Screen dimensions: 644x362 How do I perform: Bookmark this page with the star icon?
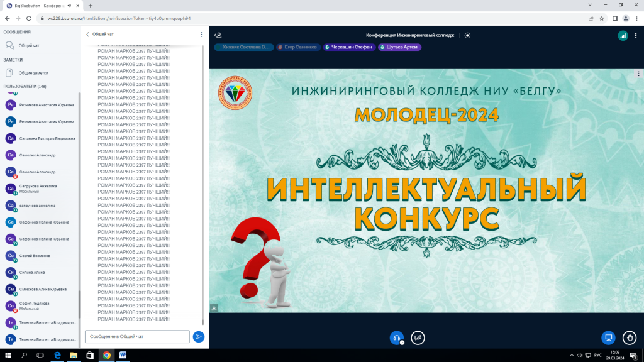(x=602, y=18)
